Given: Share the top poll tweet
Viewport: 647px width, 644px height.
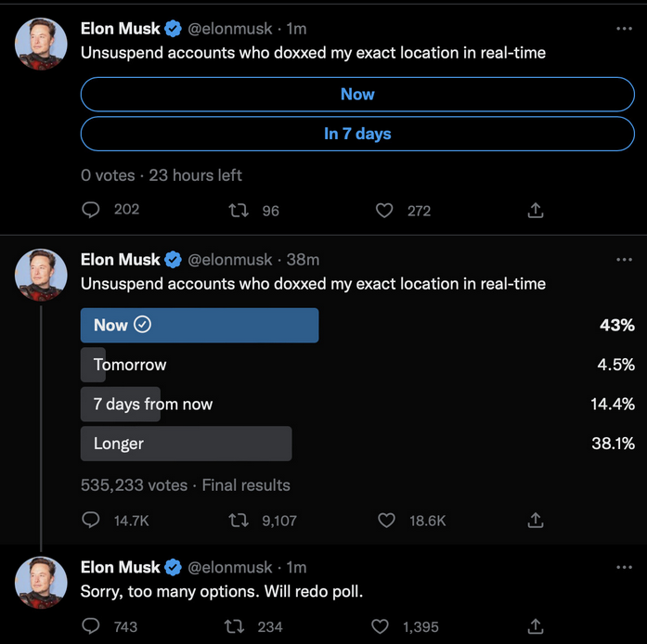Looking at the screenshot, I should 536,211.
